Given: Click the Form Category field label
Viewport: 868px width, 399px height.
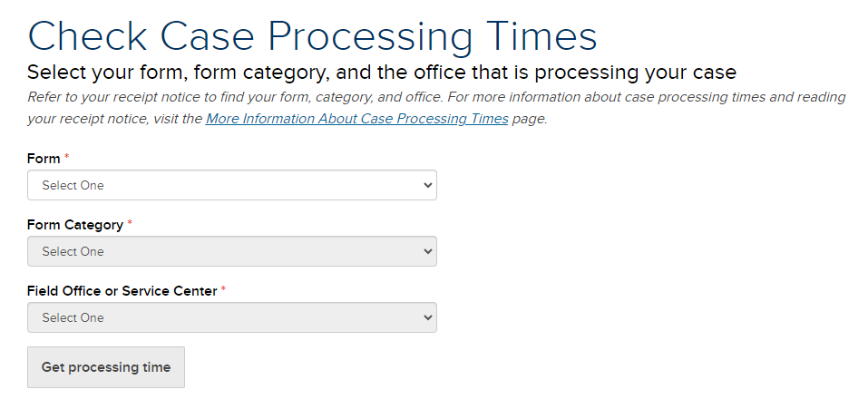Looking at the screenshot, I should [x=75, y=225].
